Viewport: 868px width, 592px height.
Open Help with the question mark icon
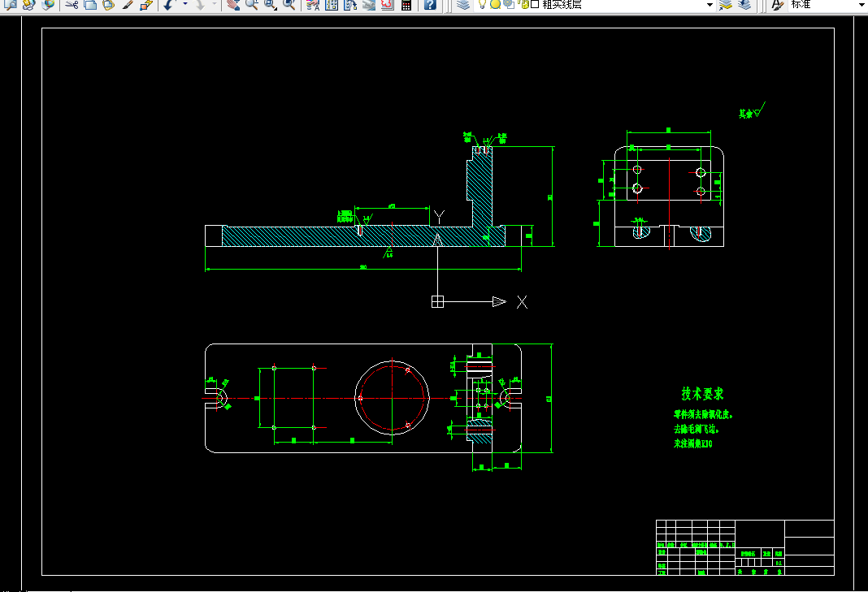pos(430,4)
